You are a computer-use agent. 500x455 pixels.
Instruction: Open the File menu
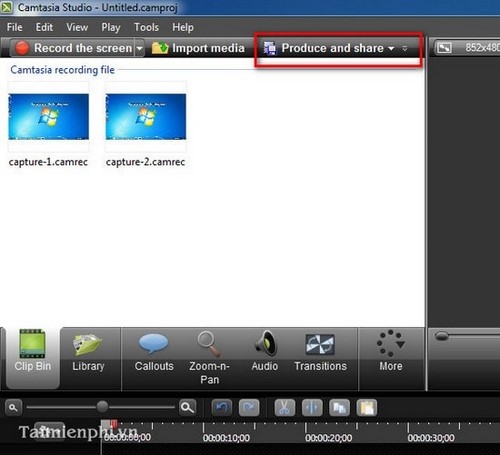(x=14, y=27)
